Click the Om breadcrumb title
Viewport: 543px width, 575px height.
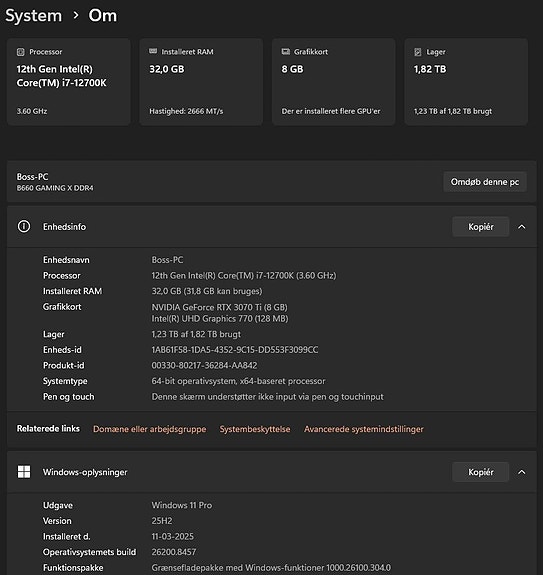tap(103, 15)
